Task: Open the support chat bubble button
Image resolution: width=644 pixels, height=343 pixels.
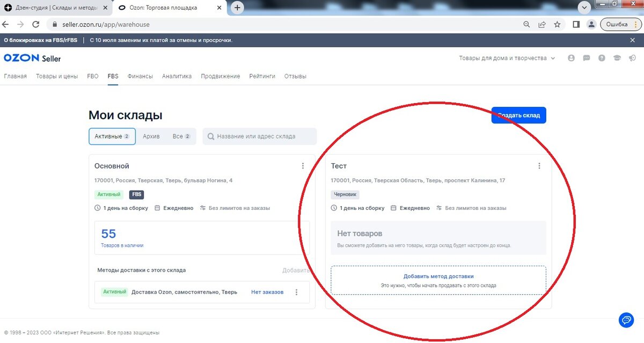Action: tap(626, 320)
